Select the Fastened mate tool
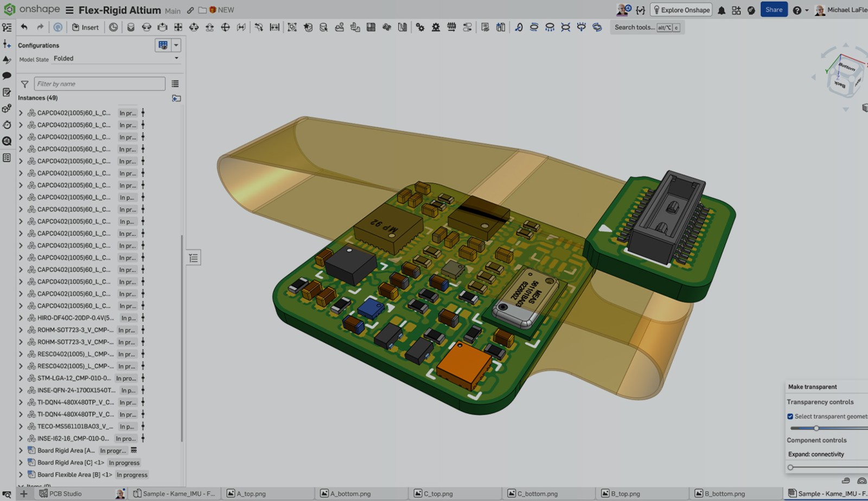 131,27
